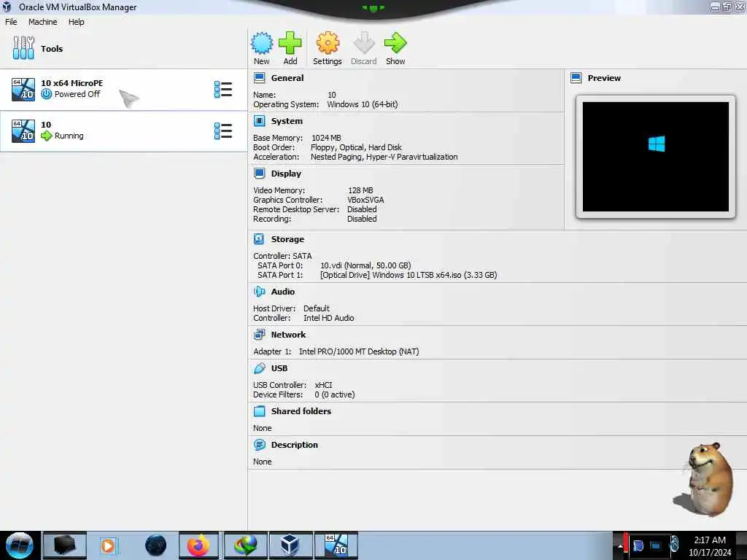
Task: Click the Show green arrow icon
Action: (395, 43)
